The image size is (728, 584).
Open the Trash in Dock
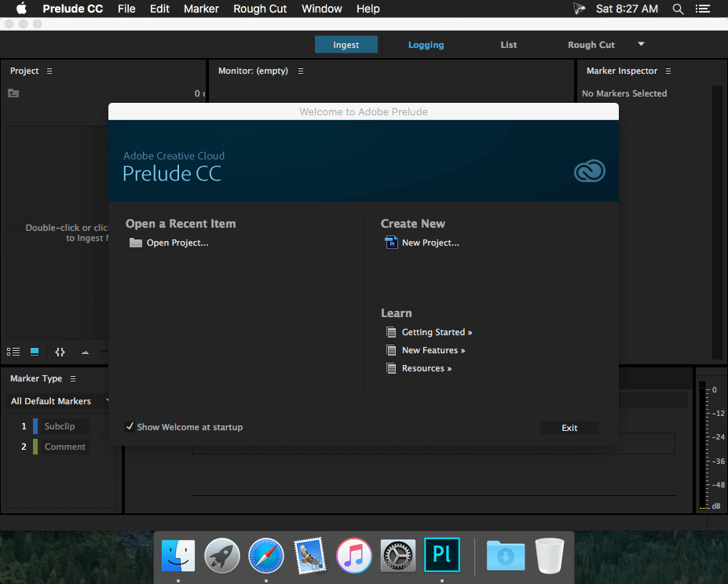click(550, 556)
